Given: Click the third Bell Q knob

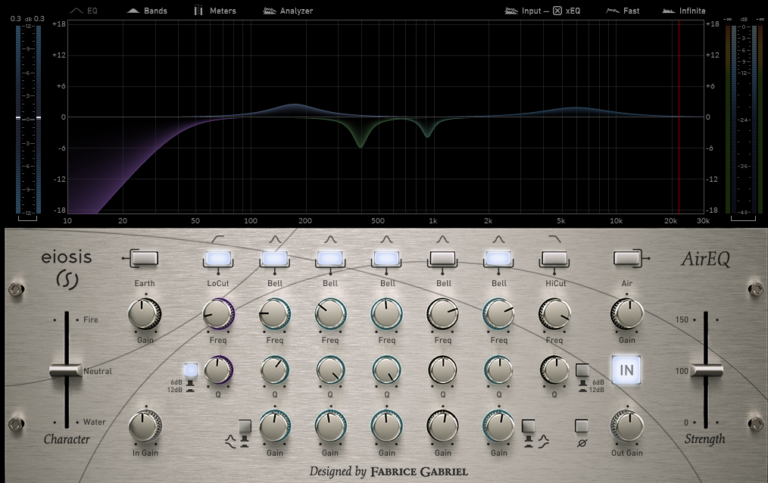Looking at the screenshot, I should tap(386, 370).
